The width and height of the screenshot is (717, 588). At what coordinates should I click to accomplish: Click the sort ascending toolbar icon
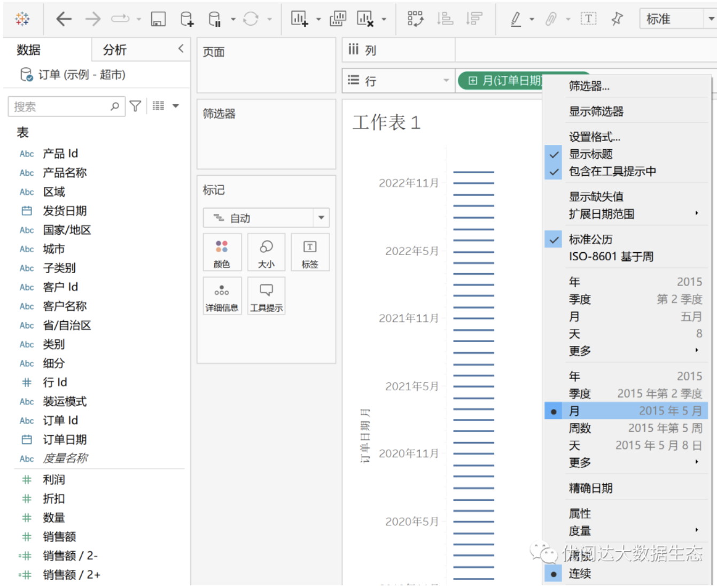coord(445,19)
